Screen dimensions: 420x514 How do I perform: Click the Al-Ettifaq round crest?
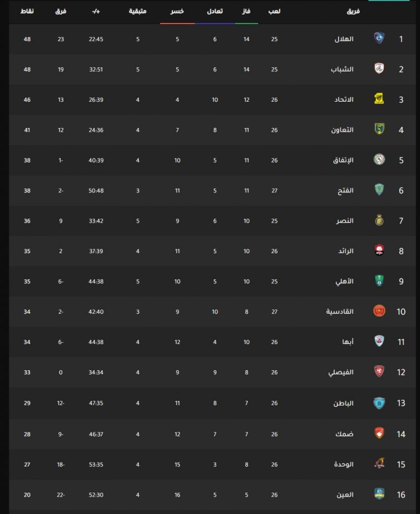pos(380,159)
